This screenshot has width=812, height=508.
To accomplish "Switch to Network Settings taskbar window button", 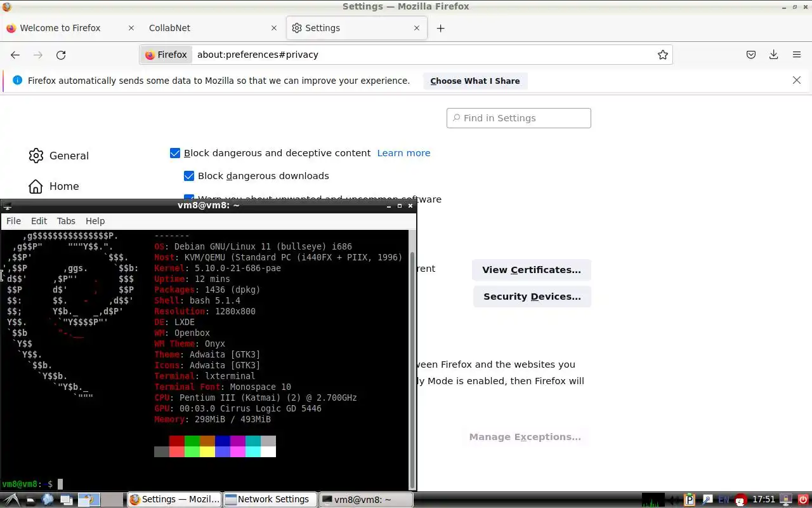I will 270,500.
